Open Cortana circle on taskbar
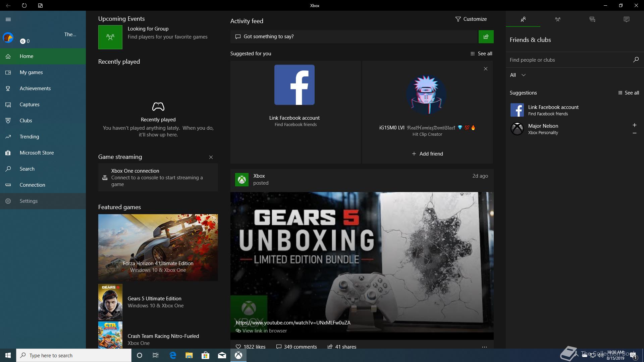 coord(140,355)
